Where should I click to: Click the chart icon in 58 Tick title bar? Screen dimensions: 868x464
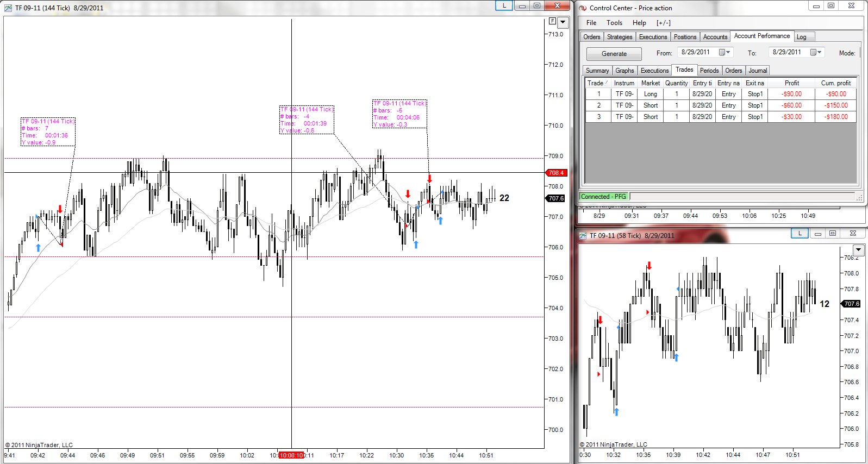(x=583, y=236)
